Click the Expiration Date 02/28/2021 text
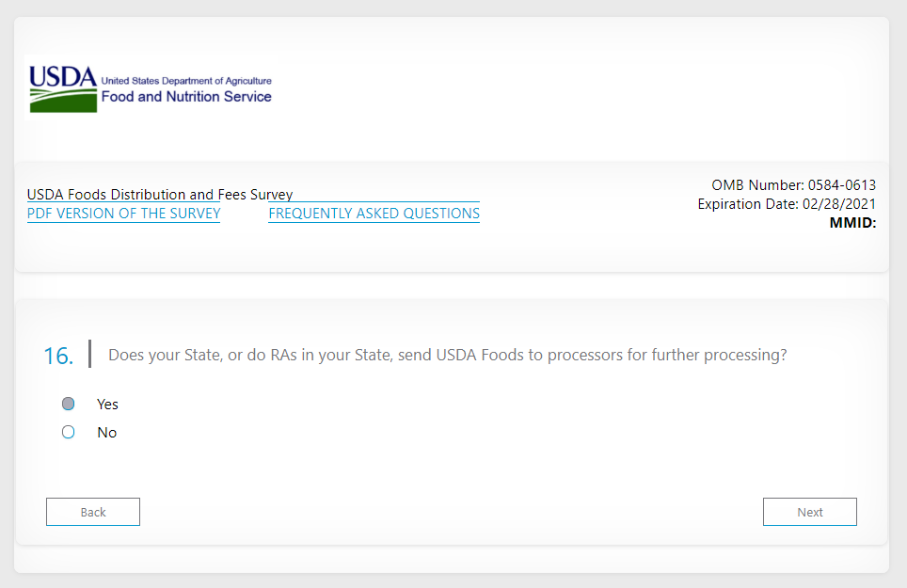Viewport: 907px width, 588px height. 787,204
